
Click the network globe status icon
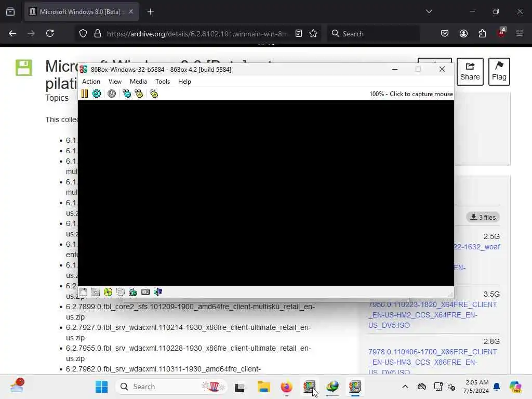tap(133, 292)
